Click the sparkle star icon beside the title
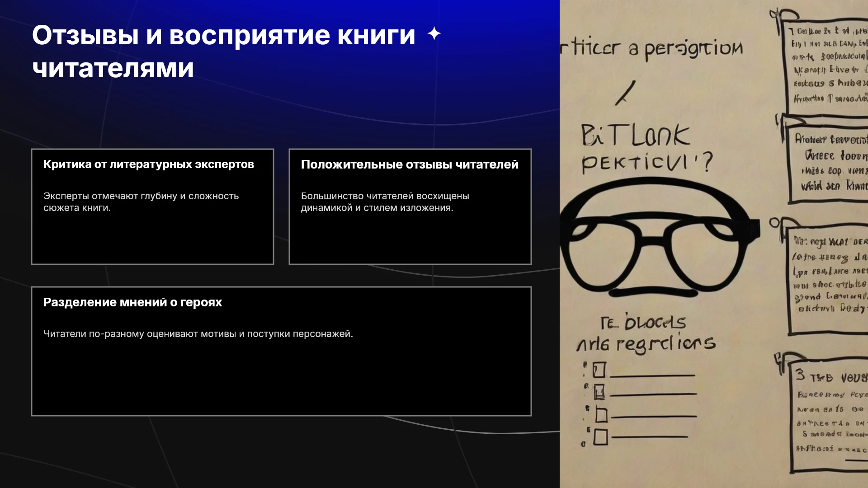The image size is (868, 488). pyautogui.click(x=434, y=34)
